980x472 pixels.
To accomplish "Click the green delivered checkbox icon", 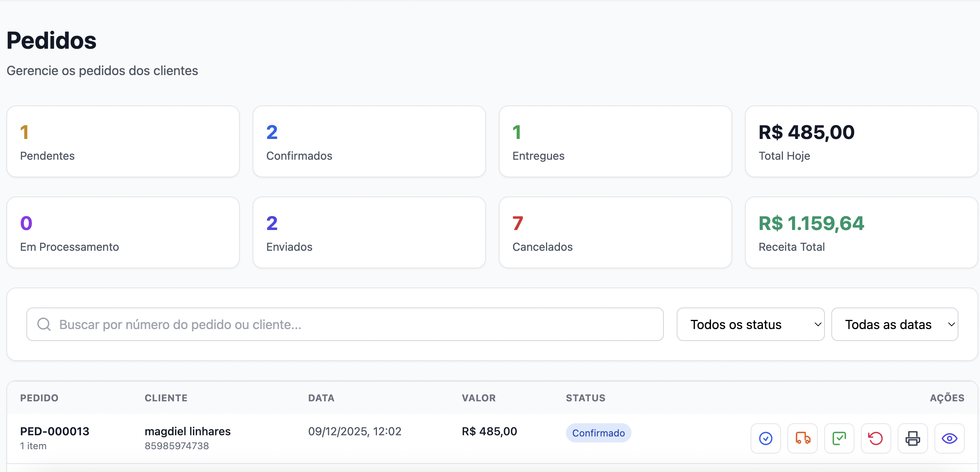I will click(x=839, y=438).
